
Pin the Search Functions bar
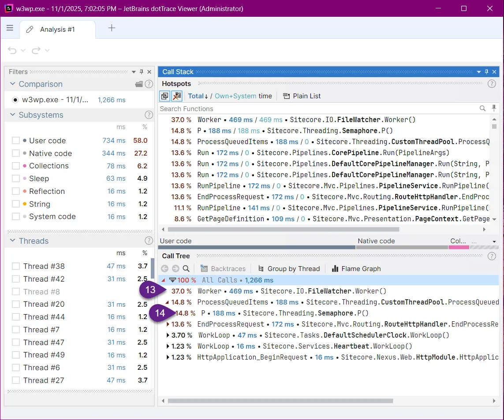pos(494,108)
